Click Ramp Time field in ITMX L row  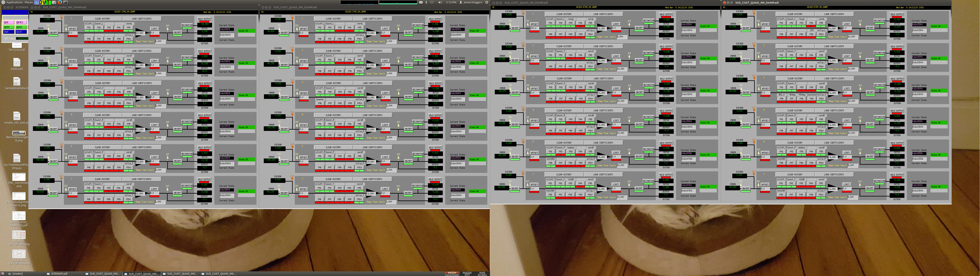tap(160, 41)
